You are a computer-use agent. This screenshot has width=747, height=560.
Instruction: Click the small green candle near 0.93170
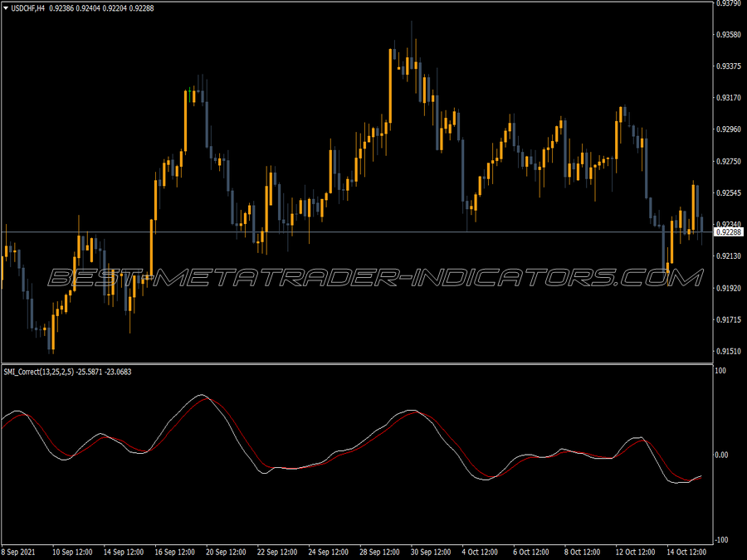(x=189, y=95)
